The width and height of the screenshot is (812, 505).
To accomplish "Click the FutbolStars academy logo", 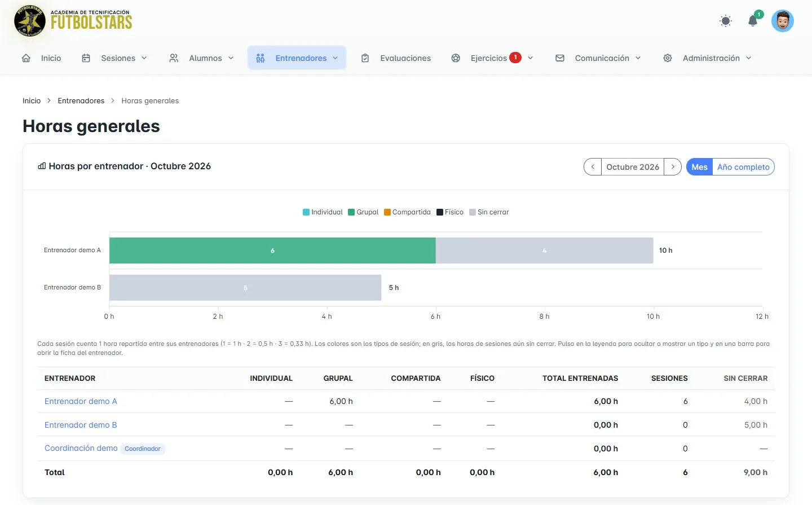I will 73,21.
